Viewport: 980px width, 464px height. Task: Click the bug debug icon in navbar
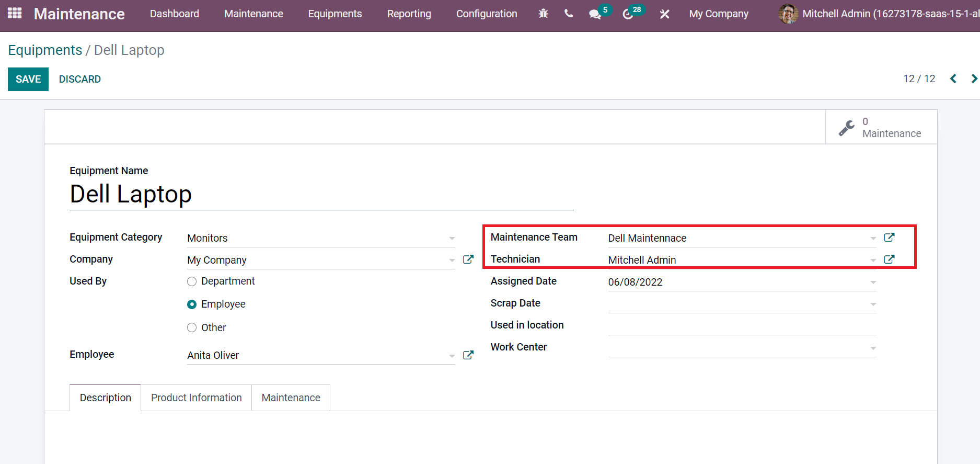tap(544, 14)
